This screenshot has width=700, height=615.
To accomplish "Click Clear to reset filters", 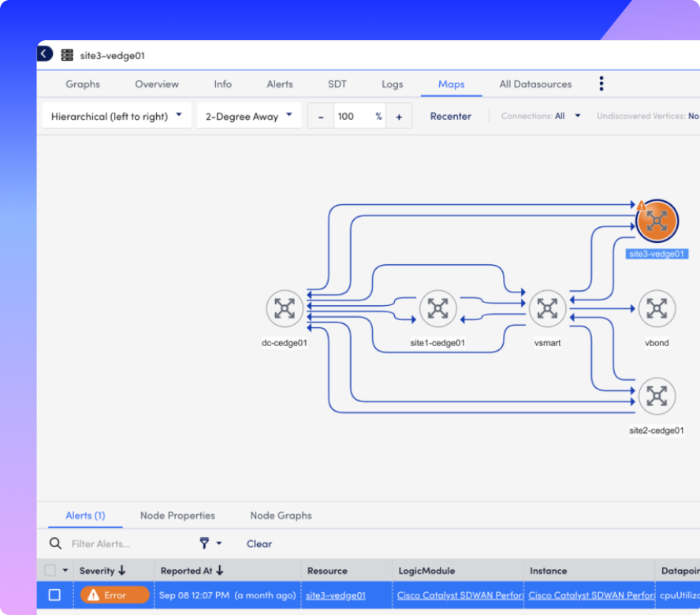I will [x=259, y=543].
